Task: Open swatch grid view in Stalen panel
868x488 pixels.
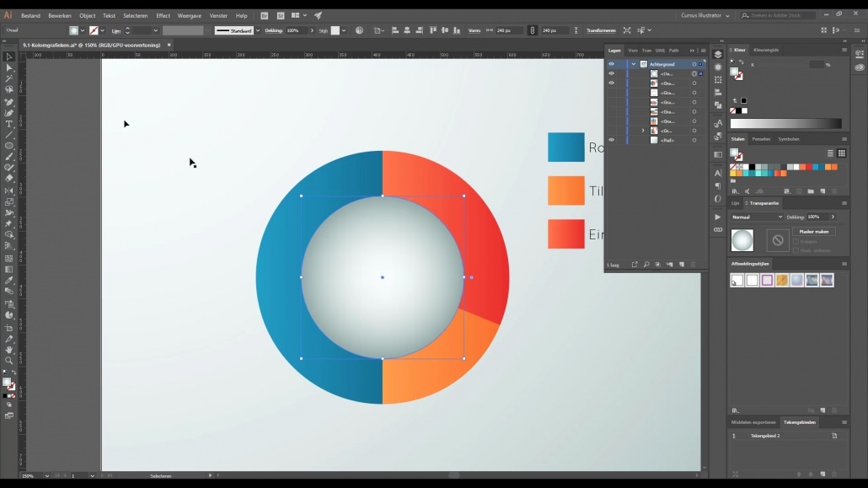Action: (x=842, y=153)
